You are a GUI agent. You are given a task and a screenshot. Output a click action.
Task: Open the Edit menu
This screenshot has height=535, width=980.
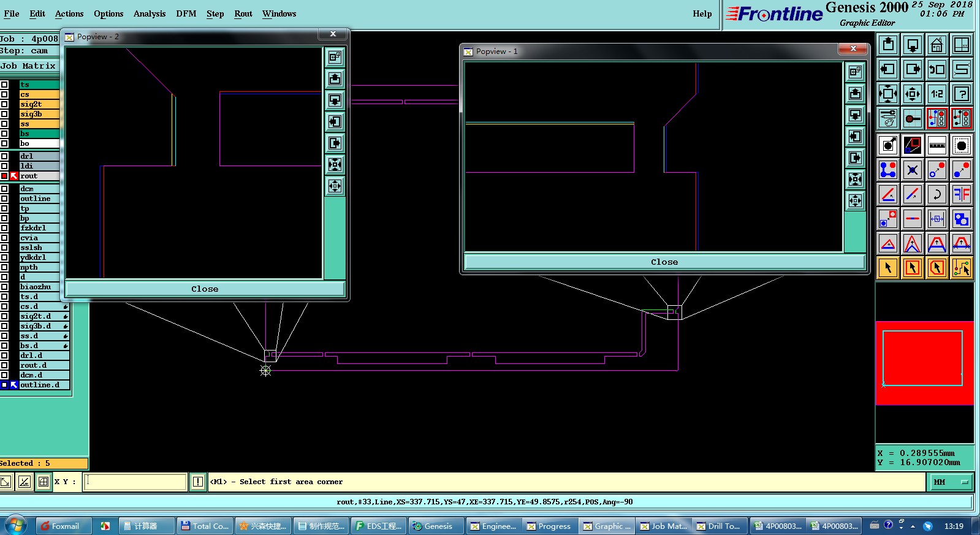coord(37,13)
